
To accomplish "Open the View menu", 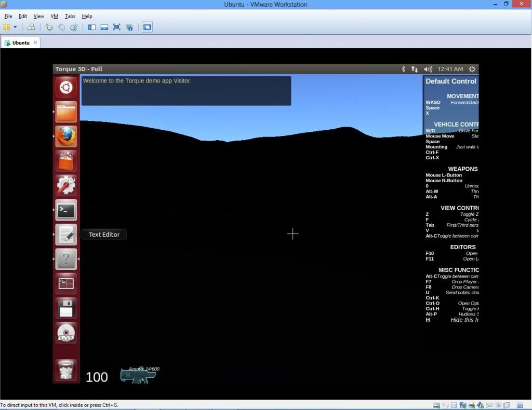I will coord(38,16).
